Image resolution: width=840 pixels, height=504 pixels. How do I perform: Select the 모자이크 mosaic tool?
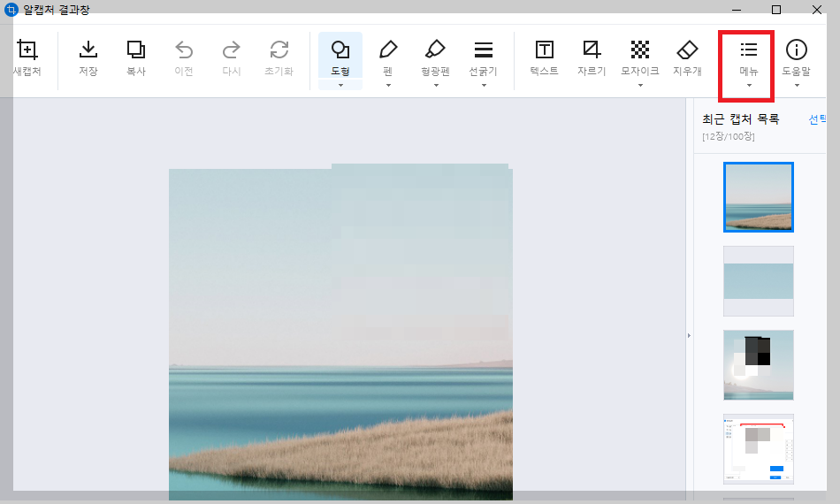[x=639, y=57]
